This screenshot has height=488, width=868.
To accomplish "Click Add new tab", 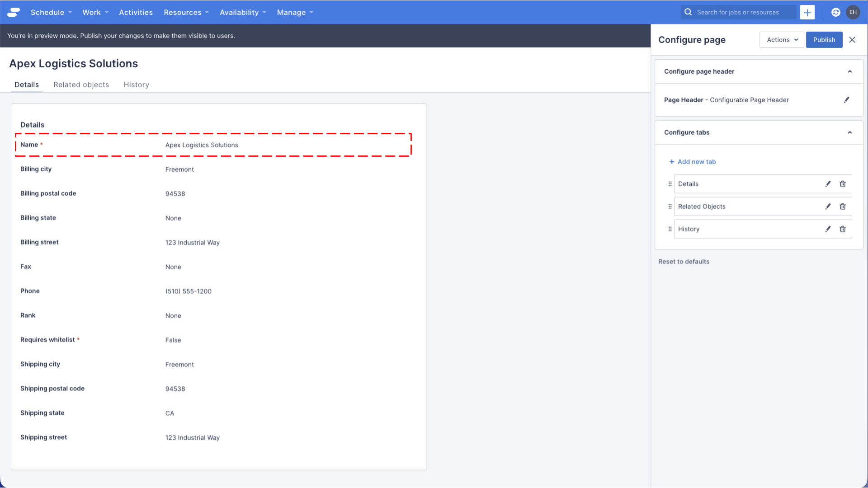I will [x=693, y=161].
